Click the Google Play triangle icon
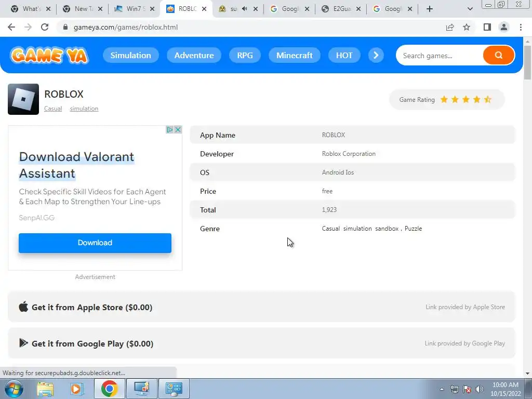Image resolution: width=532 pixels, height=399 pixels. 23,343
